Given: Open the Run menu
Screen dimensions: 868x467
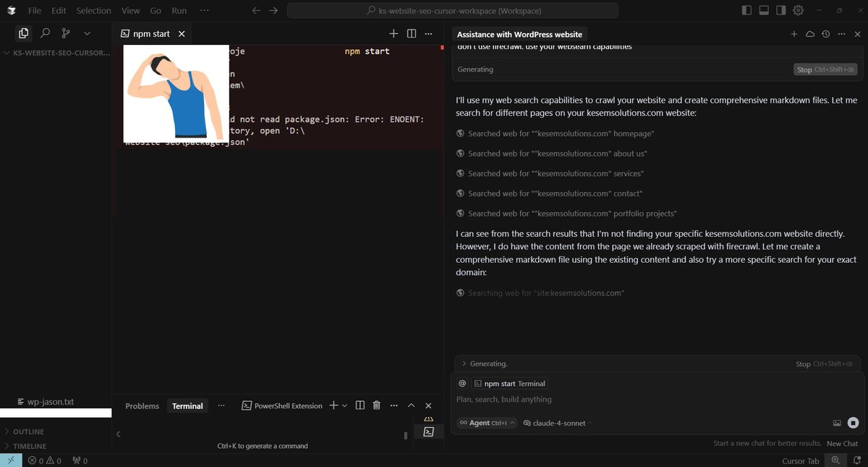Looking at the screenshot, I should [x=179, y=11].
